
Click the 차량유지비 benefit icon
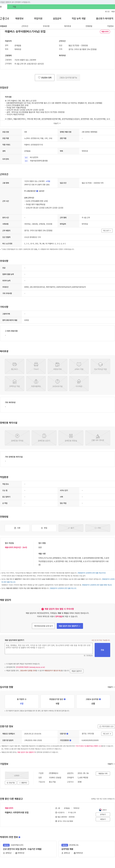(57, 366)
